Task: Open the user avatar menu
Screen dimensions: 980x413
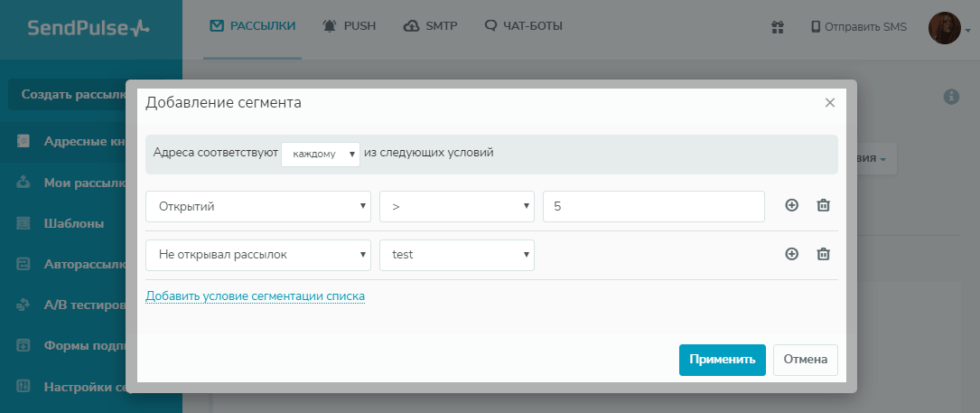Action: [x=947, y=28]
